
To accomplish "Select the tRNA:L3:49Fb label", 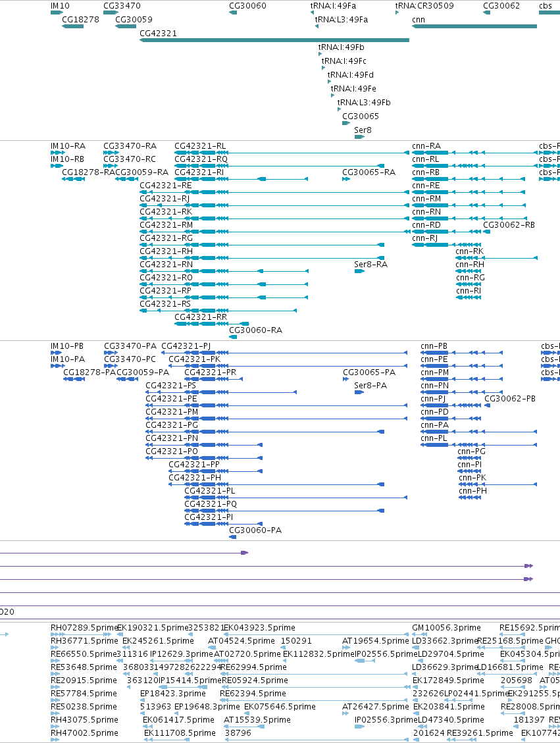I will (364, 102).
